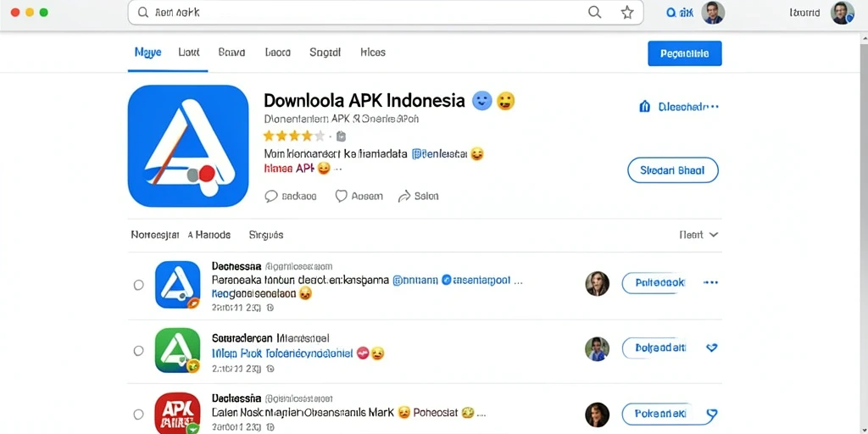Click the blue smiley emoji beside Downloola title

[481, 101]
